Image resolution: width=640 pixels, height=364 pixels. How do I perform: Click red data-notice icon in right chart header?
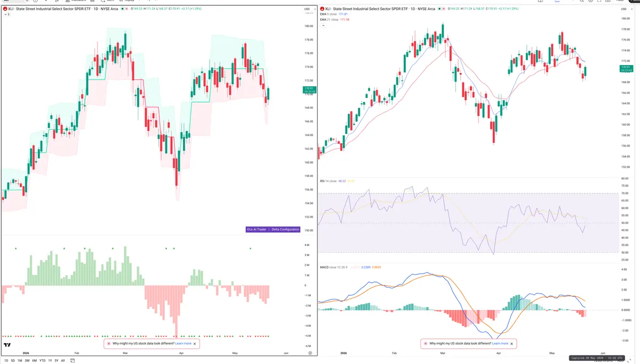444,9
